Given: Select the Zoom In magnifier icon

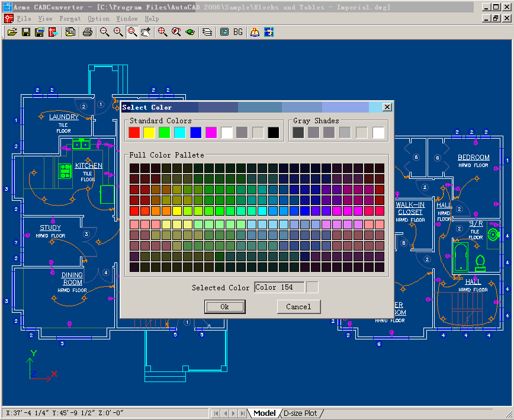Looking at the screenshot, I should 117,31.
